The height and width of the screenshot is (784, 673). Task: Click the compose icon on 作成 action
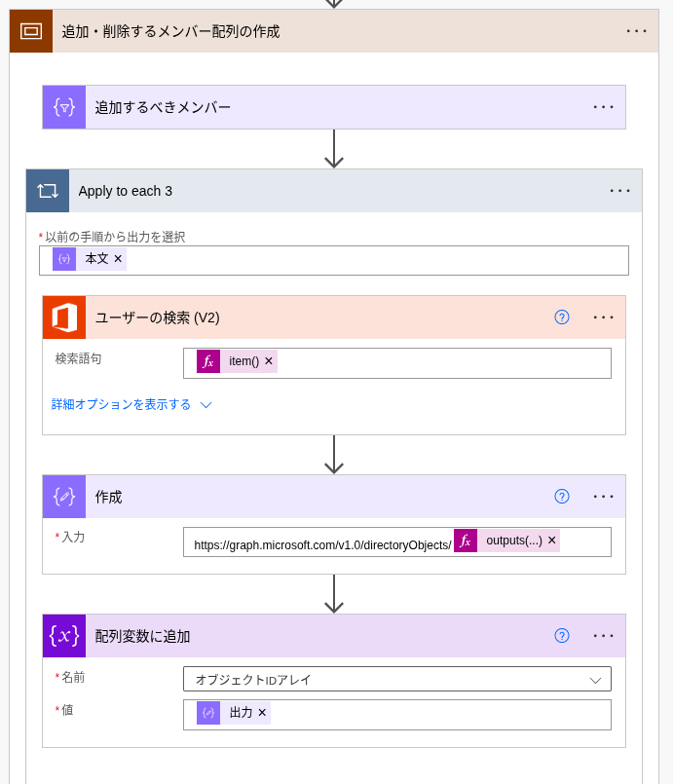[64, 497]
